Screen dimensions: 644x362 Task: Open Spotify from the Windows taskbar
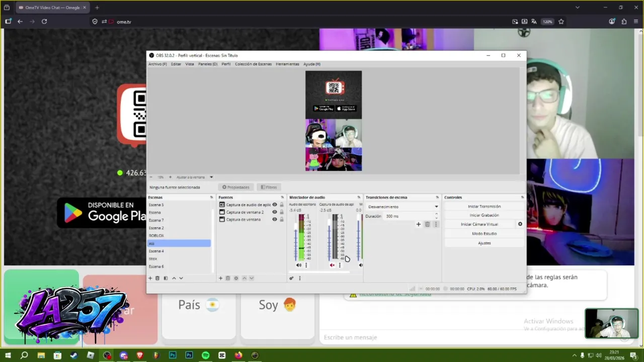tap(205, 355)
